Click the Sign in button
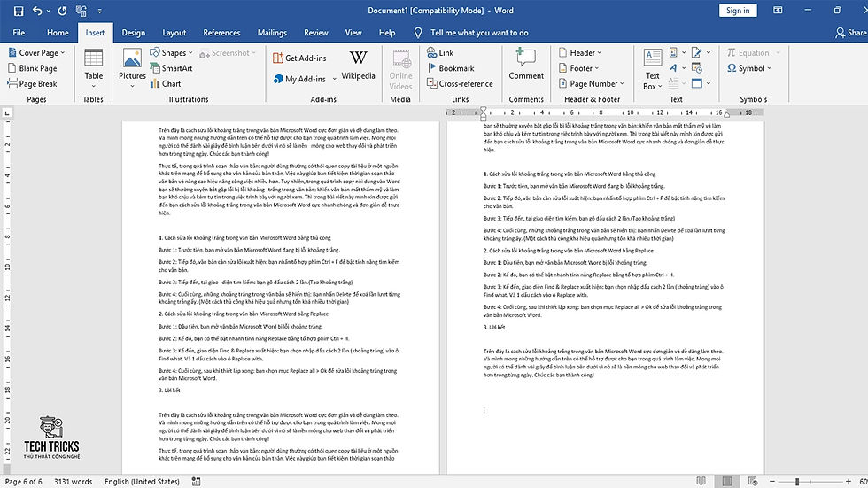The image size is (868, 488). point(738,11)
